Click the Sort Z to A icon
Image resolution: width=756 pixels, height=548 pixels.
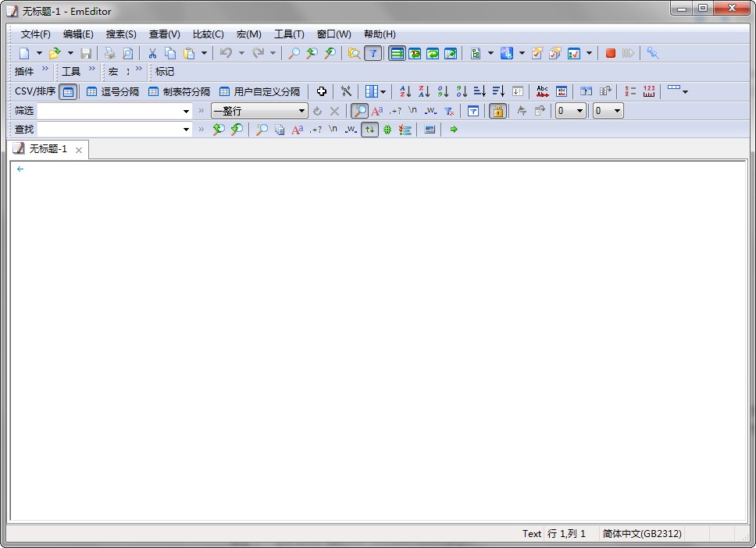tap(424, 91)
